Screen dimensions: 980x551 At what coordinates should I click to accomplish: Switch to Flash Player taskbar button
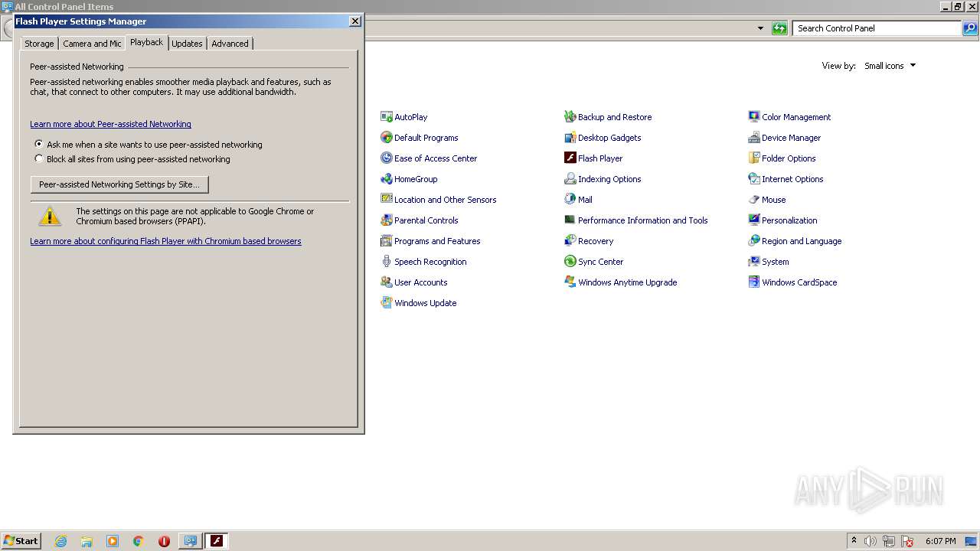tap(217, 541)
